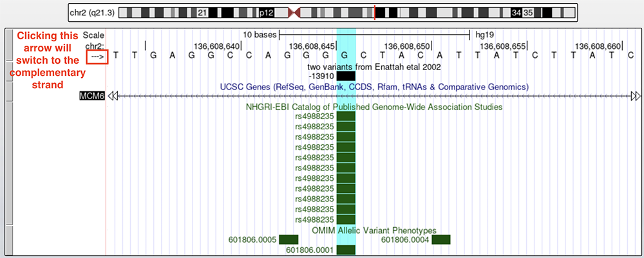This screenshot has width=644, height=258.
Task: Click the left double-arrow of the MCM6 gene
Action: [x=113, y=96]
